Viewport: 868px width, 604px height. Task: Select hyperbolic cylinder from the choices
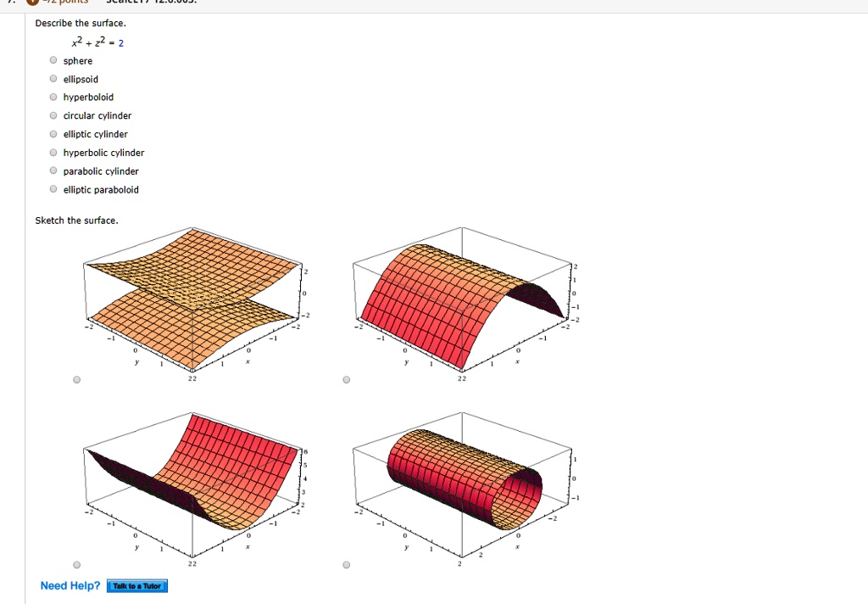pyautogui.click(x=53, y=153)
